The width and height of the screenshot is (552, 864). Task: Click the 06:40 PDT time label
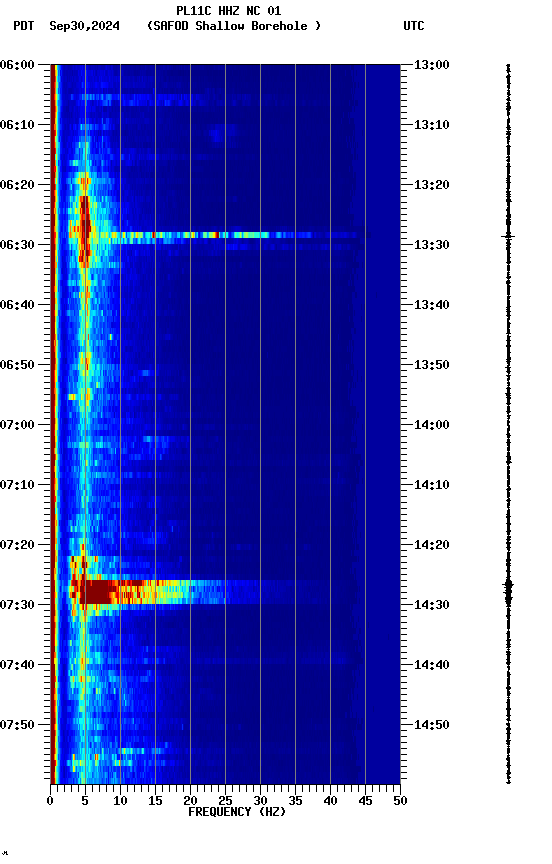coord(17,305)
